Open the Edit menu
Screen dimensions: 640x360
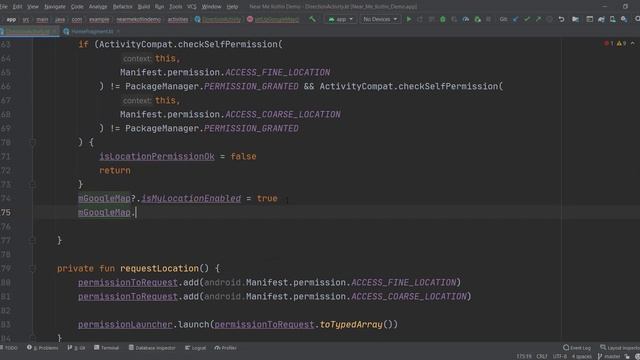18,7
